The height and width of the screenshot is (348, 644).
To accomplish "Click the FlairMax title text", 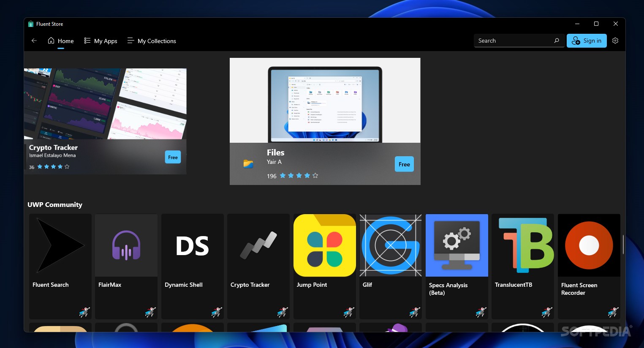I will (x=110, y=285).
